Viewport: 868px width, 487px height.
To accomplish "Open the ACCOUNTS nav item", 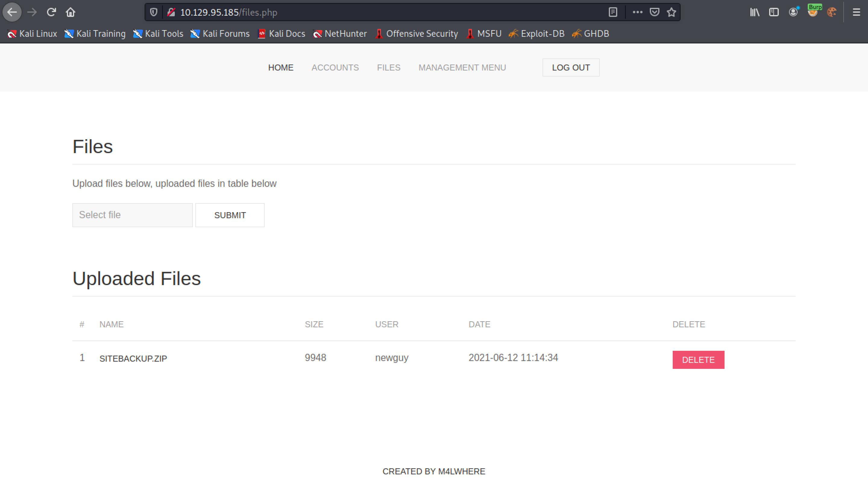I will tap(335, 68).
